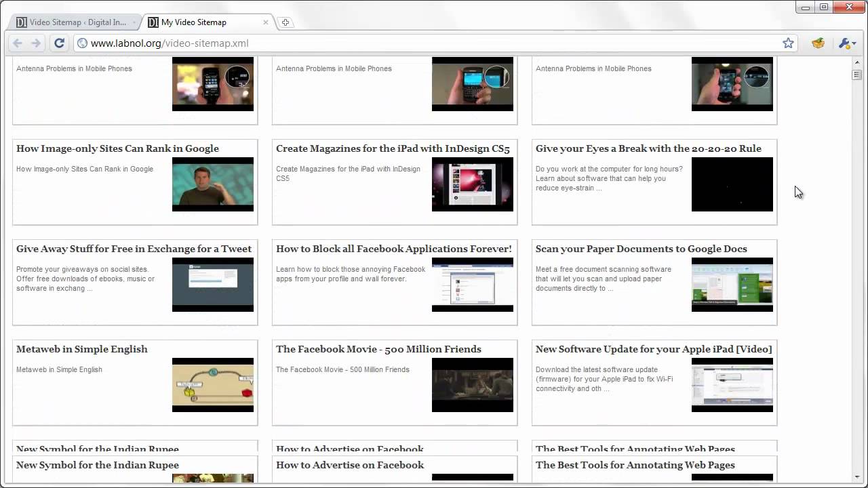This screenshot has width=868, height=488.
Task: Open How to Block all Facebook Applications Forever!
Action: (x=393, y=249)
